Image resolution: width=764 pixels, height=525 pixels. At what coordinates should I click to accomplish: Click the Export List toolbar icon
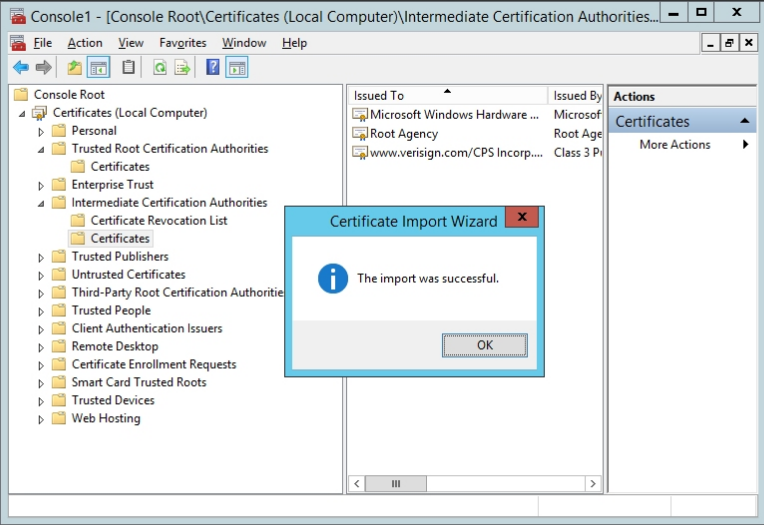(182, 68)
